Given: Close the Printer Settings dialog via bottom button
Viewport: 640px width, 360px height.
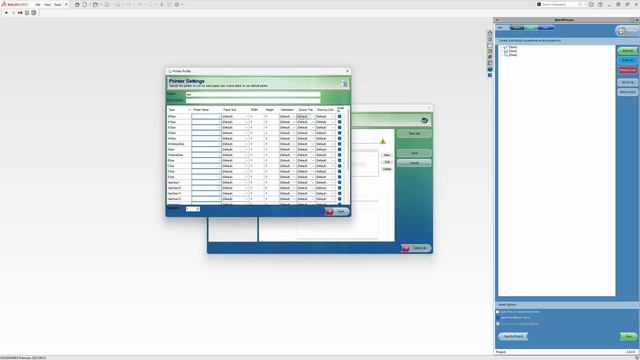Looking at the screenshot, I should [x=337, y=211].
